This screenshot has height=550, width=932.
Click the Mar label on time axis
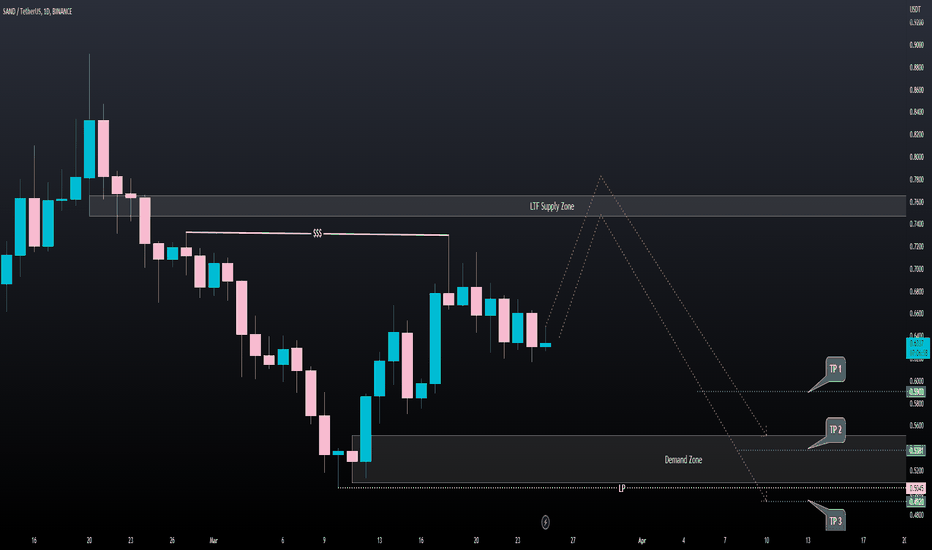(213, 540)
